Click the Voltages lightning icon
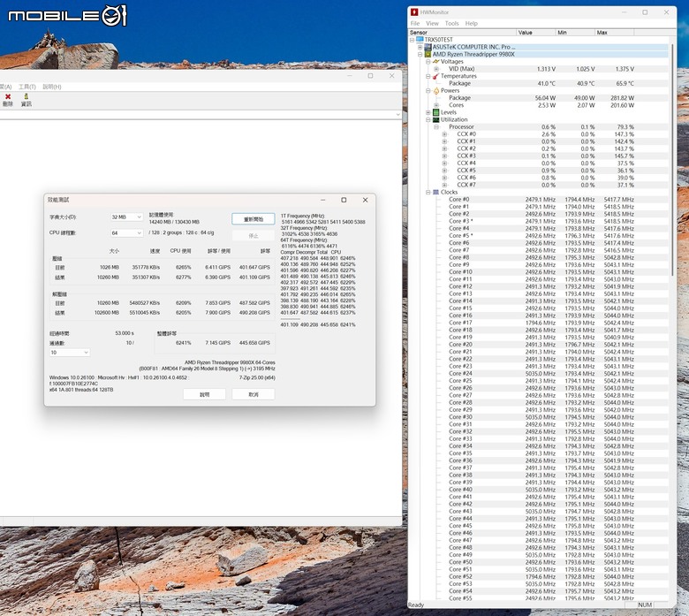689x616 pixels. (435, 62)
